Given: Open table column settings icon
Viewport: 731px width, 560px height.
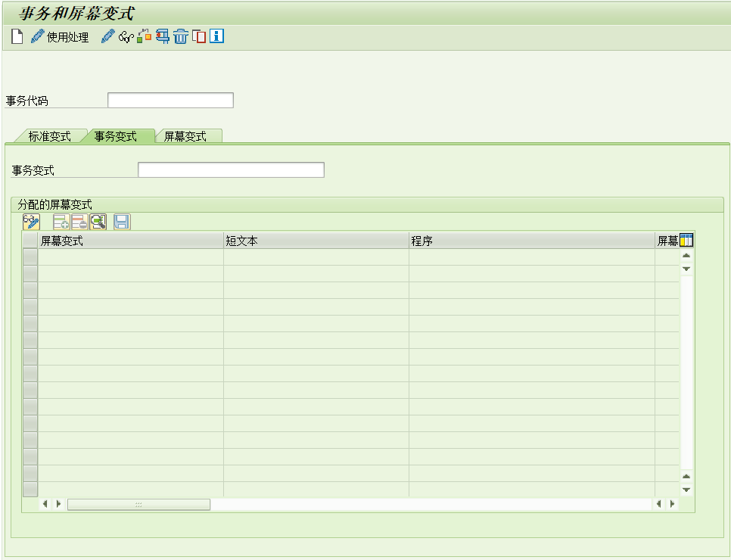Looking at the screenshot, I should [x=686, y=240].
